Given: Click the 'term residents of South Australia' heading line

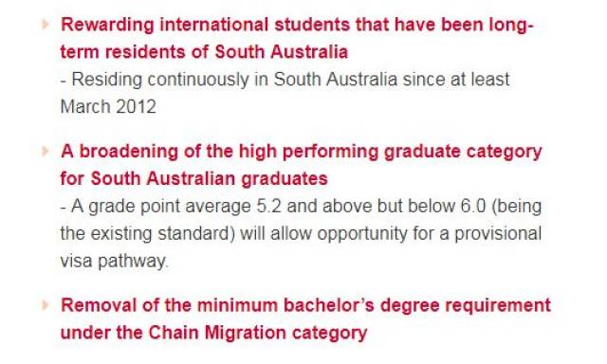Looking at the screenshot, I should [x=204, y=52].
